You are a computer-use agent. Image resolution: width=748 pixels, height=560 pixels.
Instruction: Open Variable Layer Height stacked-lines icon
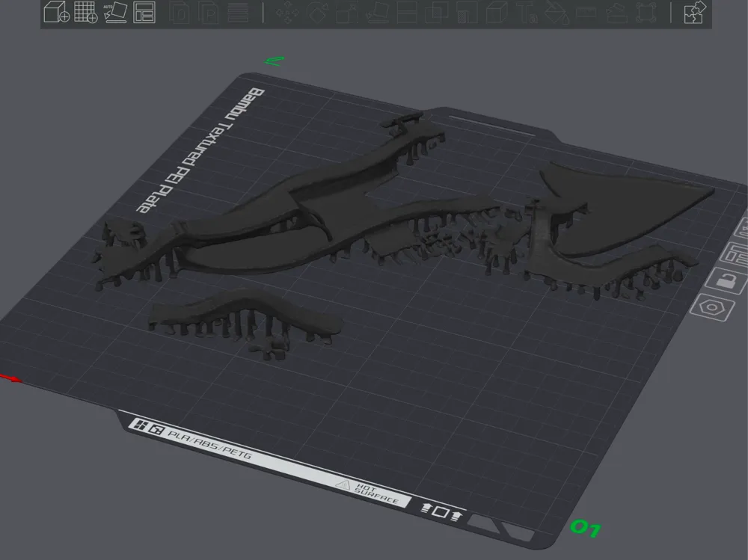point(238,12)
